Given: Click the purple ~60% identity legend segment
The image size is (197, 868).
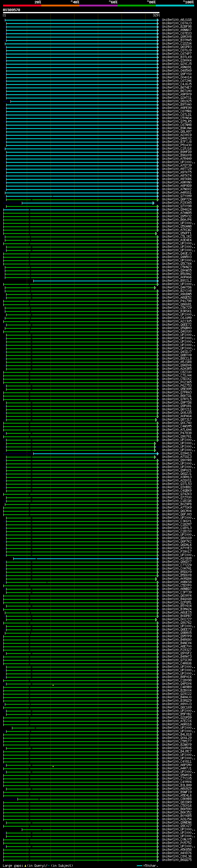Looking at the screenshot, I should tap(99, 6).
